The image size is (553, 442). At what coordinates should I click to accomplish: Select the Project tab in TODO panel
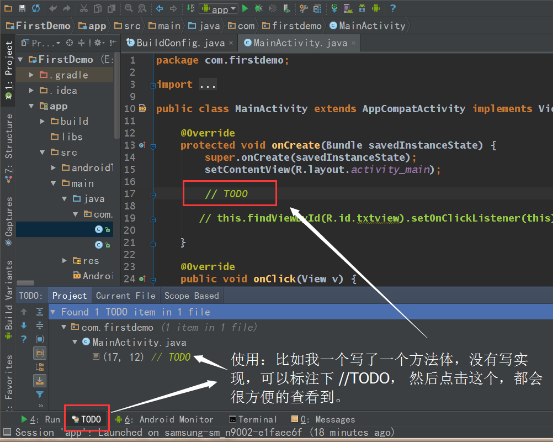(69, 295)
